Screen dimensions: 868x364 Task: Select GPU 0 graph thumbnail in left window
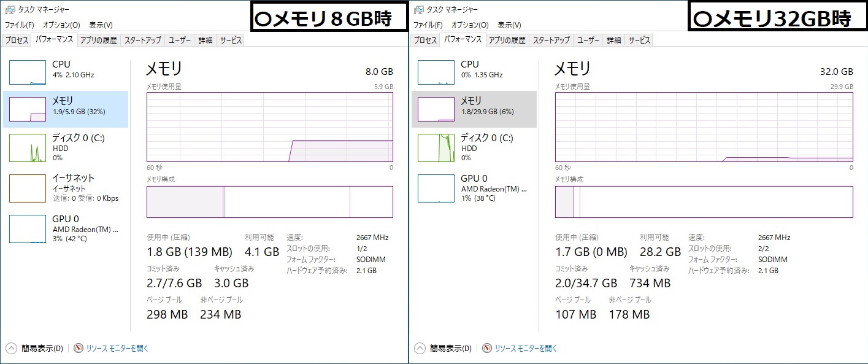(28, 228)
